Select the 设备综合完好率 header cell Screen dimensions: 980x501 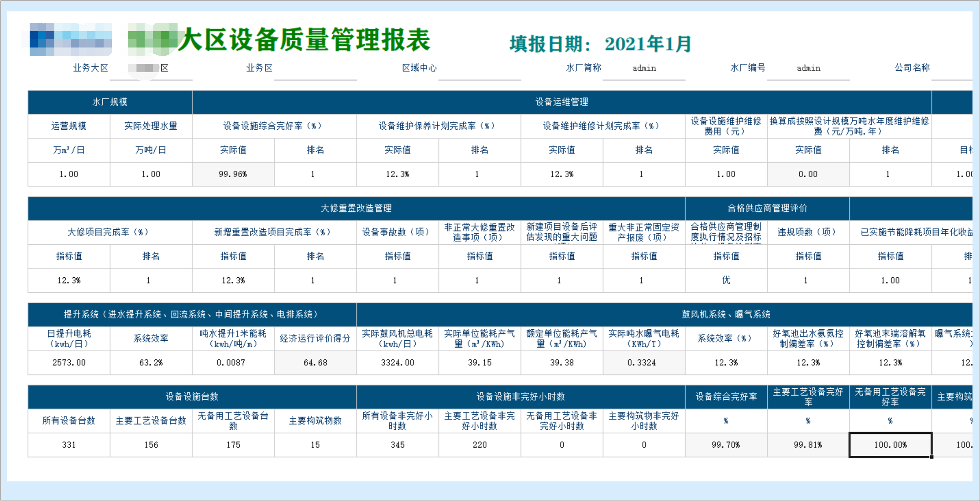(726, 397)
